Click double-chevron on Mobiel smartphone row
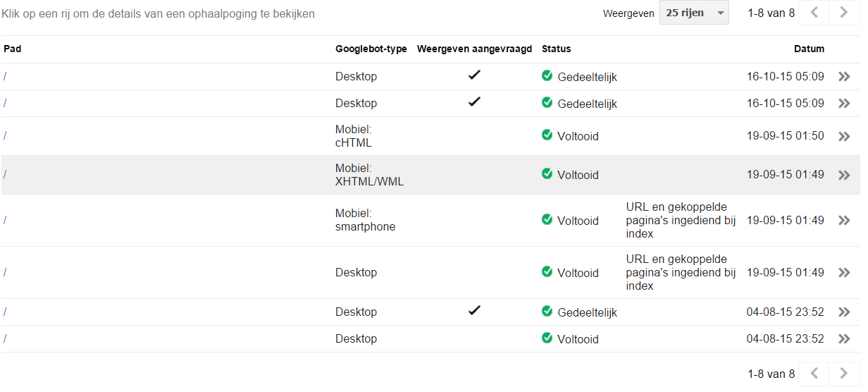868x392 pixels. point(844,221)
